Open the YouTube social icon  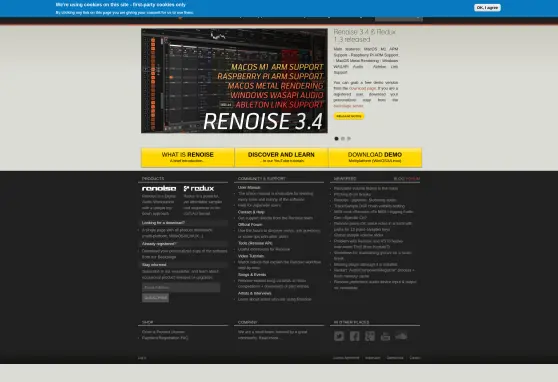(385, 336)
